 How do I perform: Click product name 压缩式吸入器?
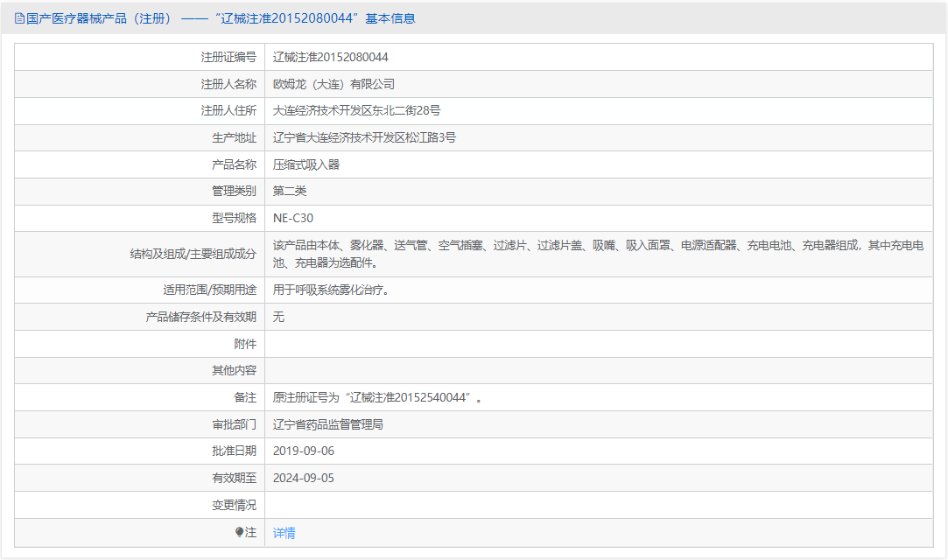(x=305, y=164)
